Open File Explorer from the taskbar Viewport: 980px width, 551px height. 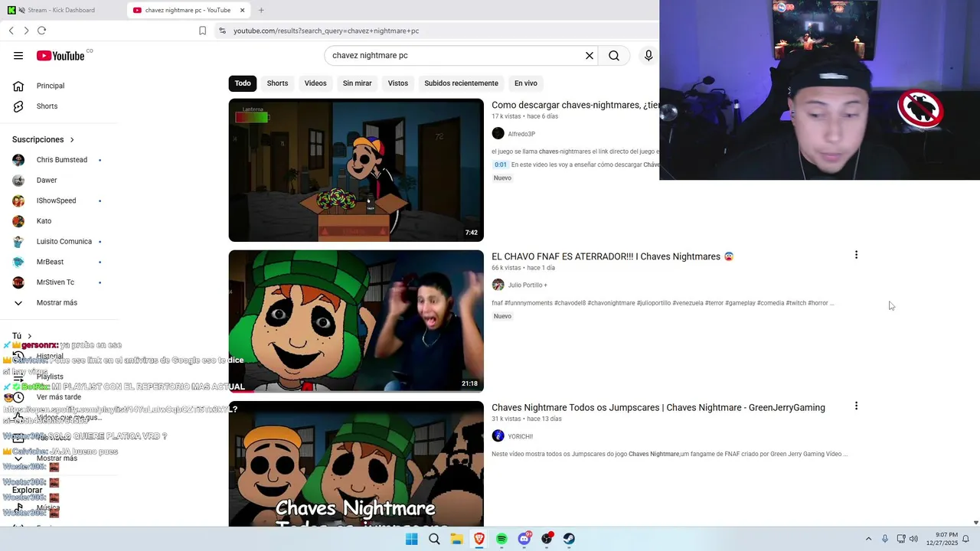[456, 539]
